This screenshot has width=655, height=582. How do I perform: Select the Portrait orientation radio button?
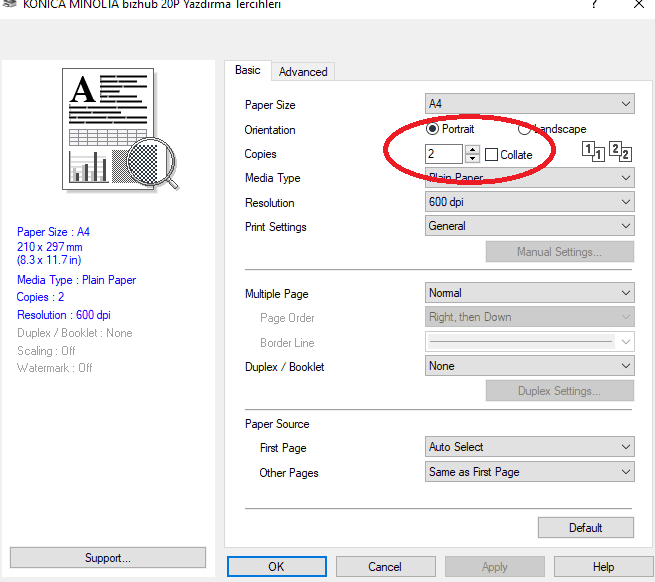[433, 129]
